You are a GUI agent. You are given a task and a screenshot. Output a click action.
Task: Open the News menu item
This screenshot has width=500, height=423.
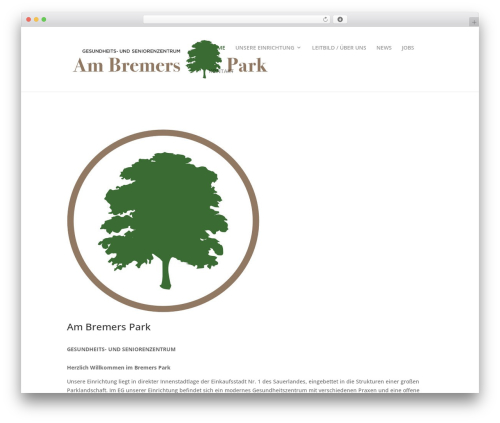pyautogui.click(x=384, y=48)
